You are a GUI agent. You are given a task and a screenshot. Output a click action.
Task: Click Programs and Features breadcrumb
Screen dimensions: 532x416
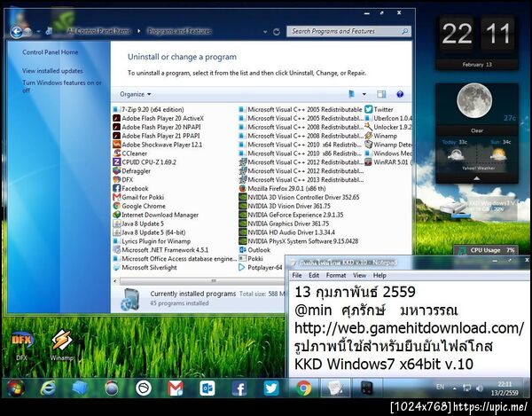179,31
